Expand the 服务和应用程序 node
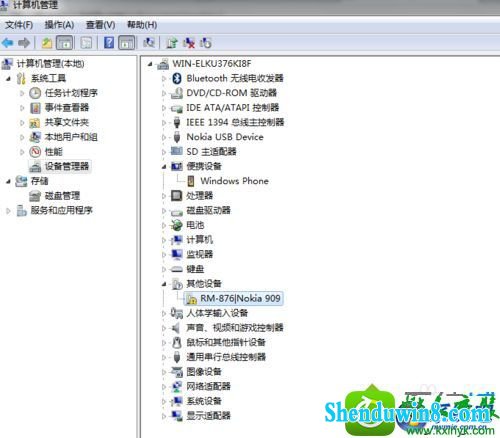Image resolution: width=500 pixels, height=438 pixels. tap(9, 211)
